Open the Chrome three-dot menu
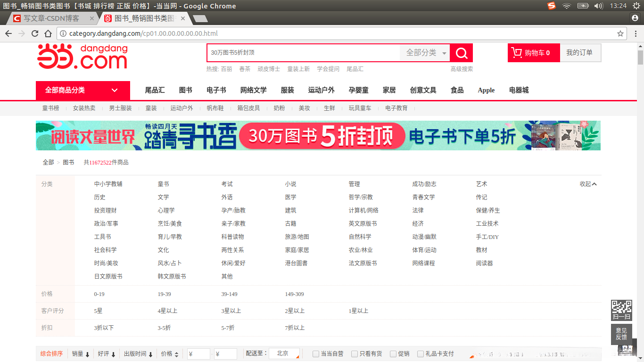Viewport: 644px width, 362px height. click(635, 33)
